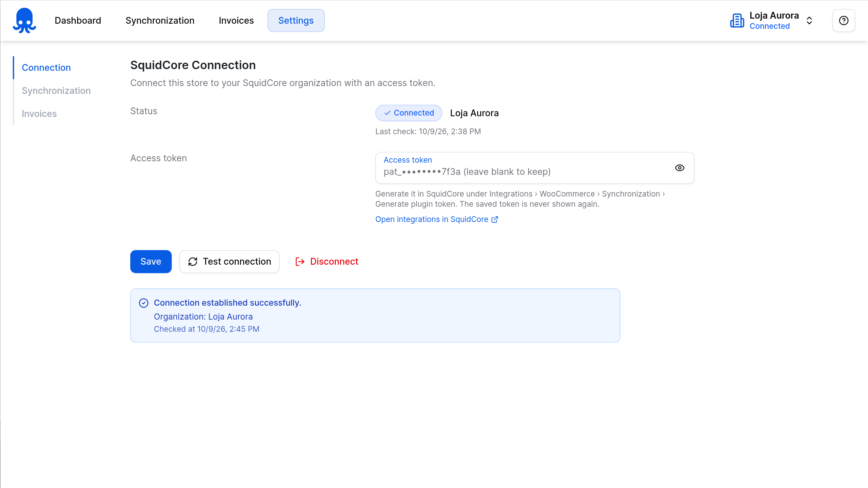Image resolution: width=868 pixels, height=488 pixels.
Task: Open Synchronization in the top navigation
Action: point(160,20)
